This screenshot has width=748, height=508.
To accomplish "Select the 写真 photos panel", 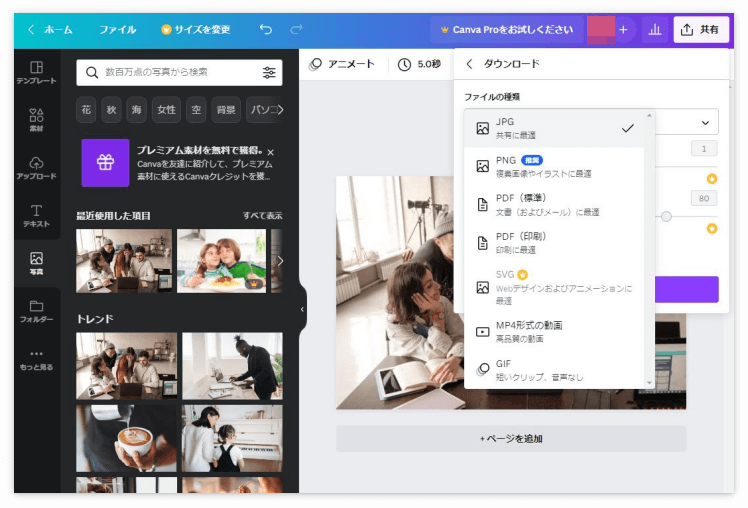I will coord(36,263).
